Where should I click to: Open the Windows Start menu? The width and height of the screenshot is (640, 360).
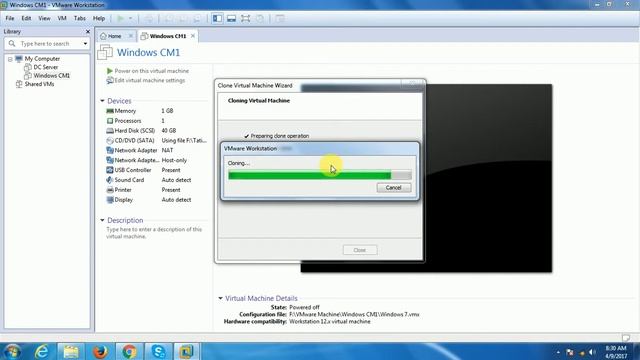(12, 351)
